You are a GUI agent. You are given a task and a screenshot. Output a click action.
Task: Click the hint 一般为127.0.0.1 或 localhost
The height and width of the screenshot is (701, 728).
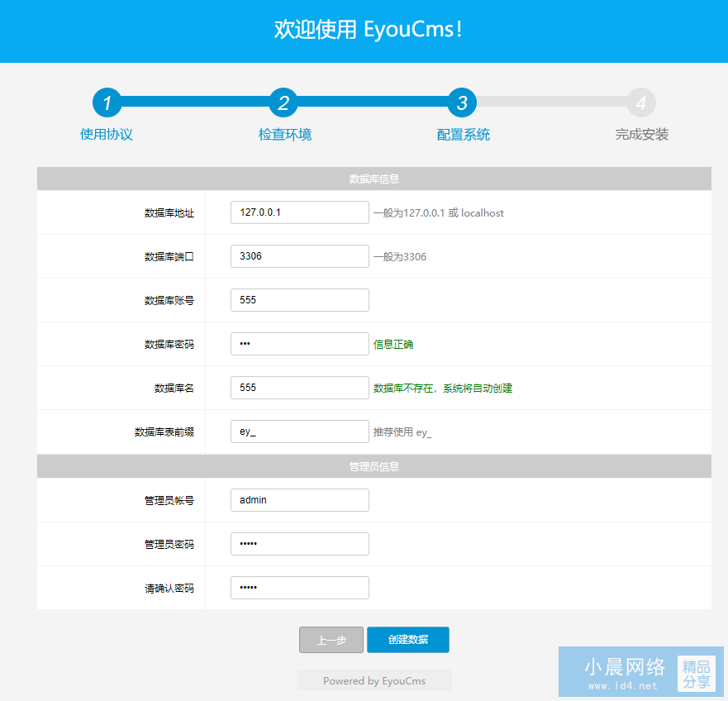pos(439,213)
